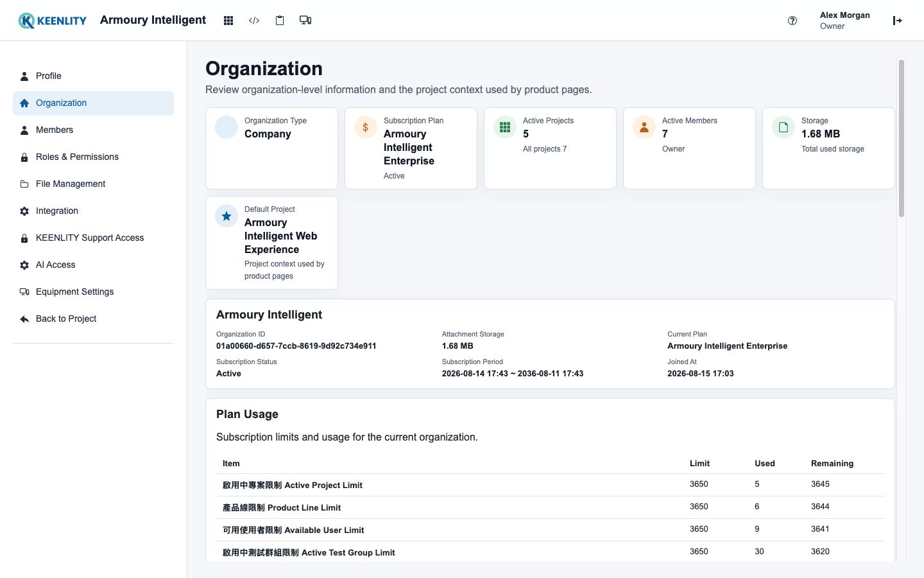Image resolution: width=924 pixels, height=578 pixels.
Task: Click the Armoury Intelligent header title
Action: [153, 20]
